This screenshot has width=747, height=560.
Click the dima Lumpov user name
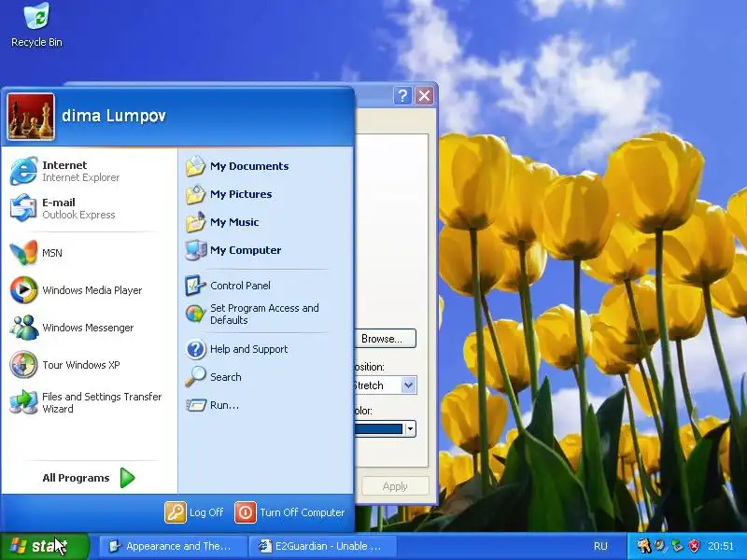[114, 116]
